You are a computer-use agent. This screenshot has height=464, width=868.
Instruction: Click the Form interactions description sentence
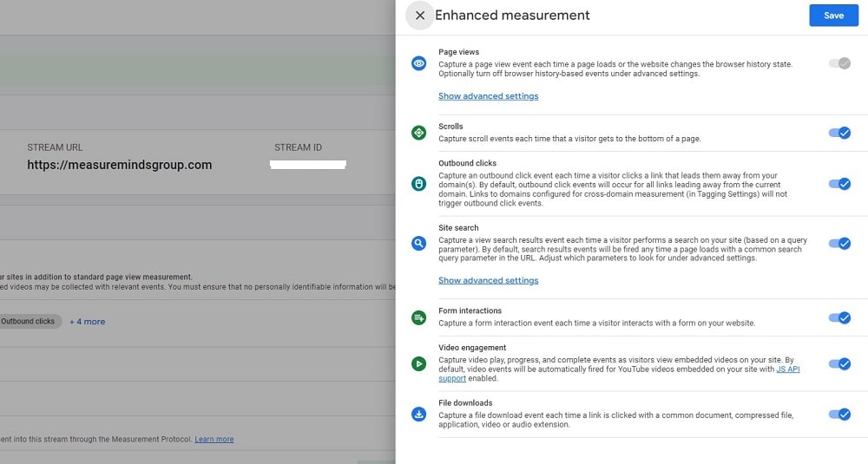[x=597, y=323]
